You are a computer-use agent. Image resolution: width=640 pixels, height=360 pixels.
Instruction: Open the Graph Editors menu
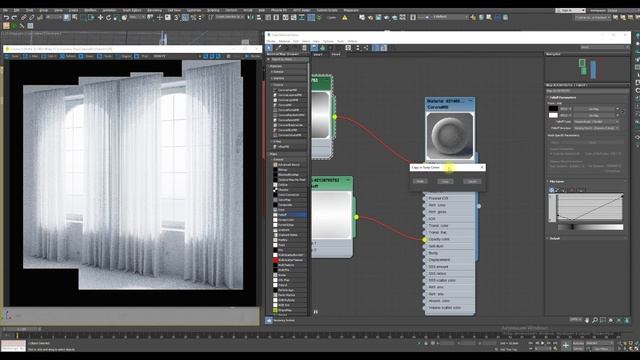pos(132,10)
